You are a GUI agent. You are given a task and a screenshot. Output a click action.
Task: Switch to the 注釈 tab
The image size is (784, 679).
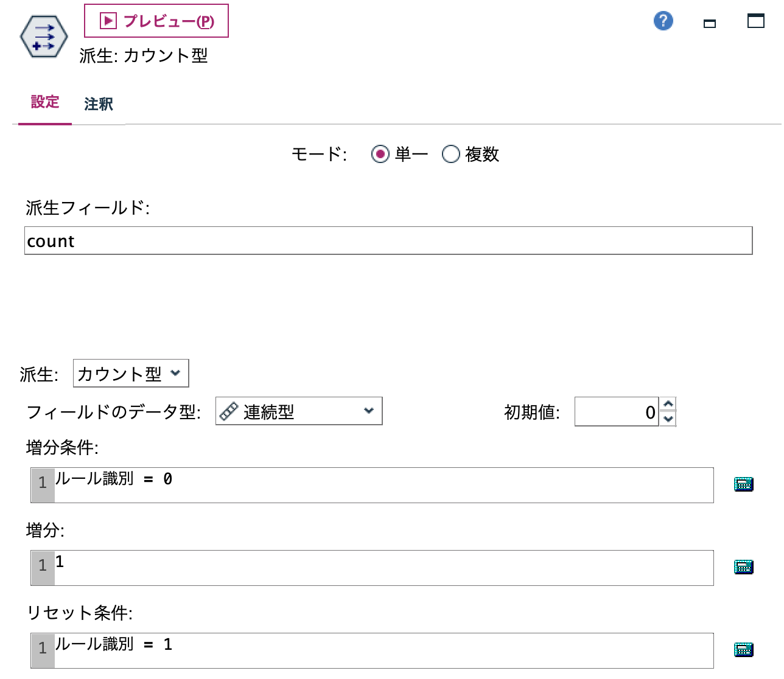[98, 103]
